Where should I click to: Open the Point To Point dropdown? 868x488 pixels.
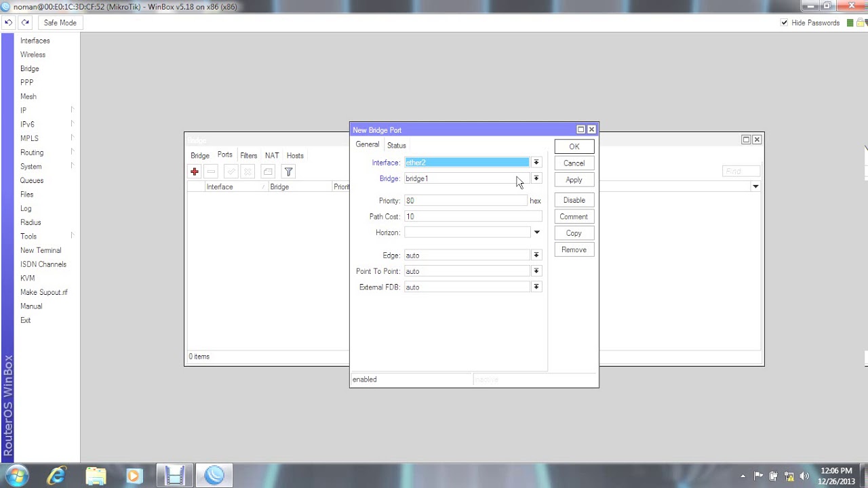point(536,271)
